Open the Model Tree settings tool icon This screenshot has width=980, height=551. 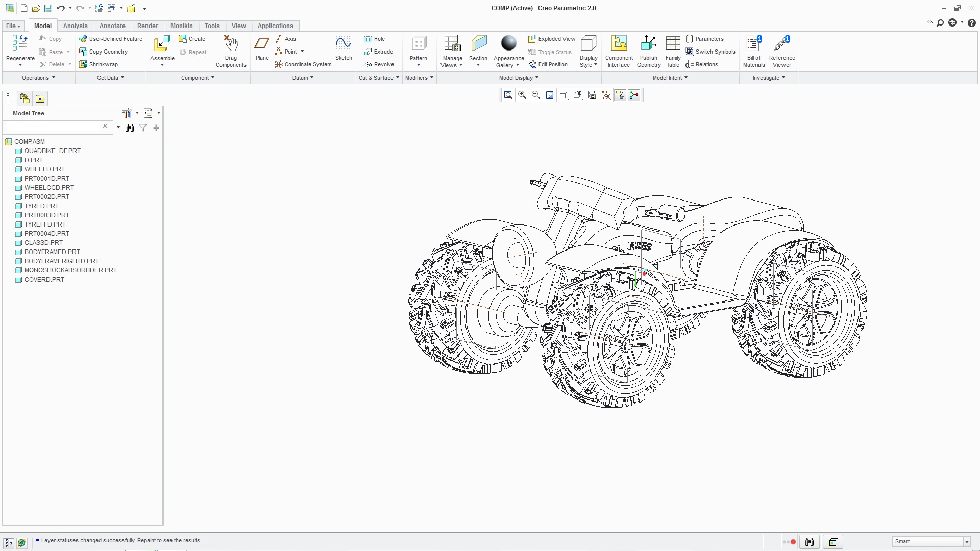[x=127, y=113]
